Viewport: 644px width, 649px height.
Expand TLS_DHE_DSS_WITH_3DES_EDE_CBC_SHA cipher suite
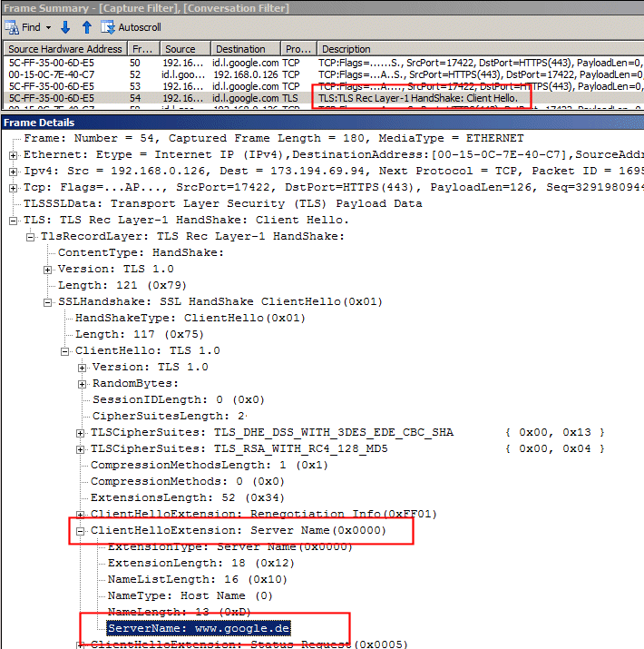pos(80,433)
